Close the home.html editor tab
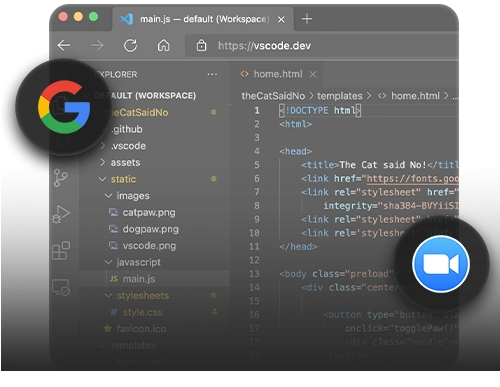This screenshot has height=387, width=500. point(313,74)
